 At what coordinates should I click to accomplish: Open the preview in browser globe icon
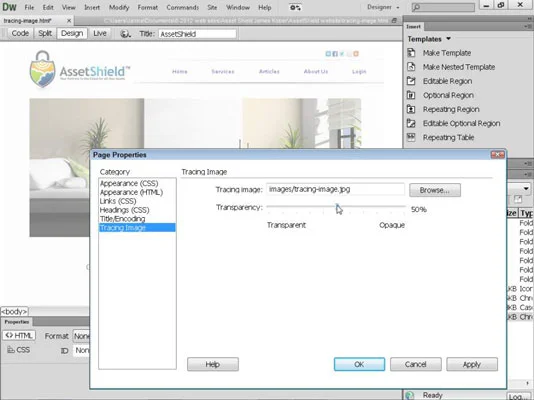[x=125, y=33]
